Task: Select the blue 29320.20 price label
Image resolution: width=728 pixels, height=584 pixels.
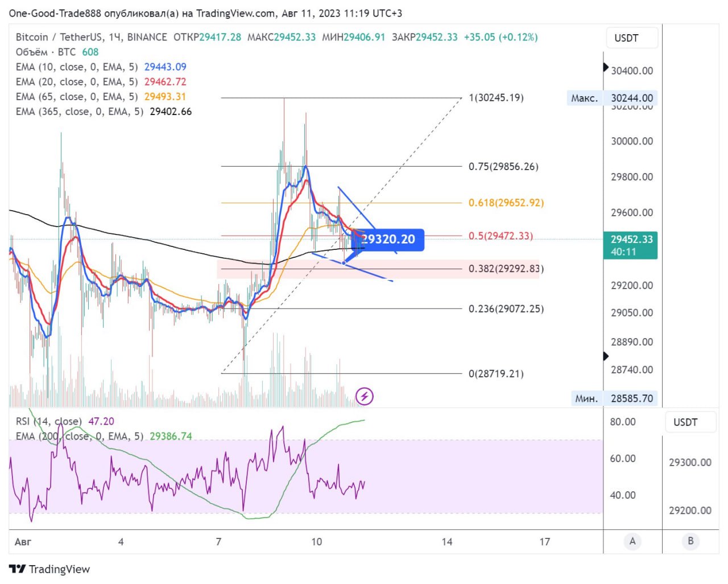Action: (389, 240)
